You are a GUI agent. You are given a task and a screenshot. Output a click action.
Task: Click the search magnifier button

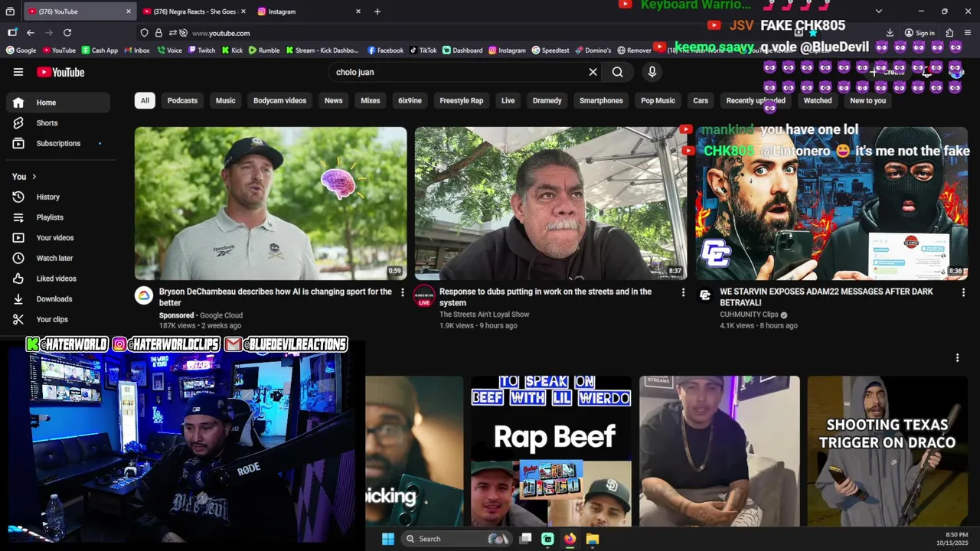click(x=617, y=72)
